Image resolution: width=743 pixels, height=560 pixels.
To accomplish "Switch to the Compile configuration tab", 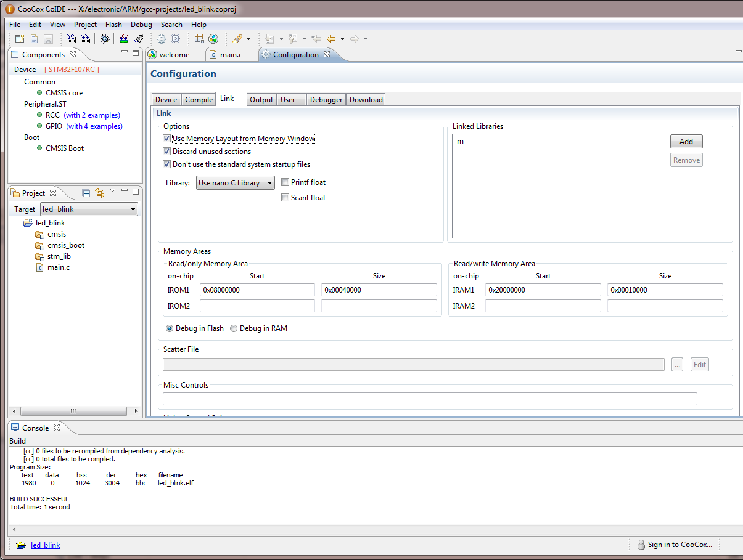I will click(199, 100).
